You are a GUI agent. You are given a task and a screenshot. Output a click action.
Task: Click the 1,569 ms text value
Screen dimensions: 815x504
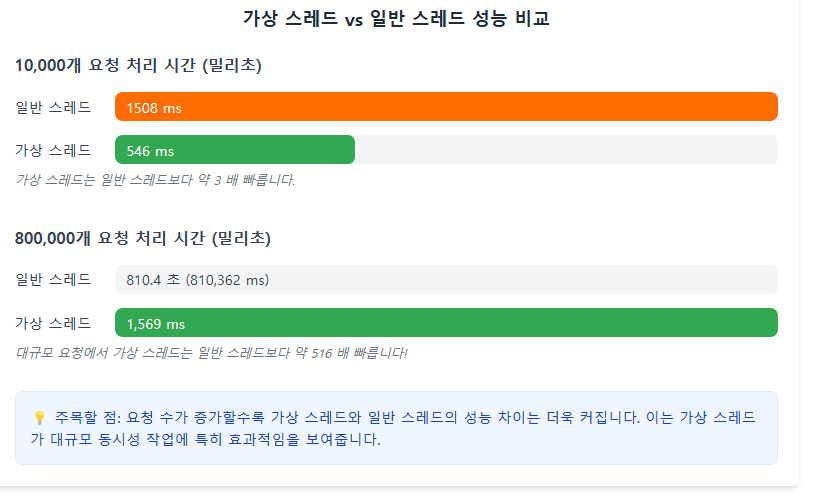156,324
